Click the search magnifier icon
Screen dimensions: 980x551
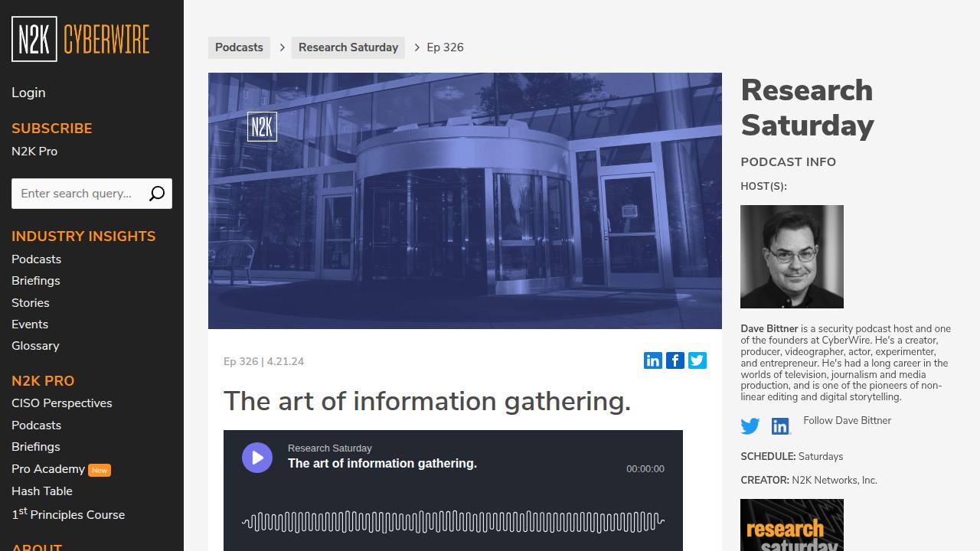click(x=157, y=194)
